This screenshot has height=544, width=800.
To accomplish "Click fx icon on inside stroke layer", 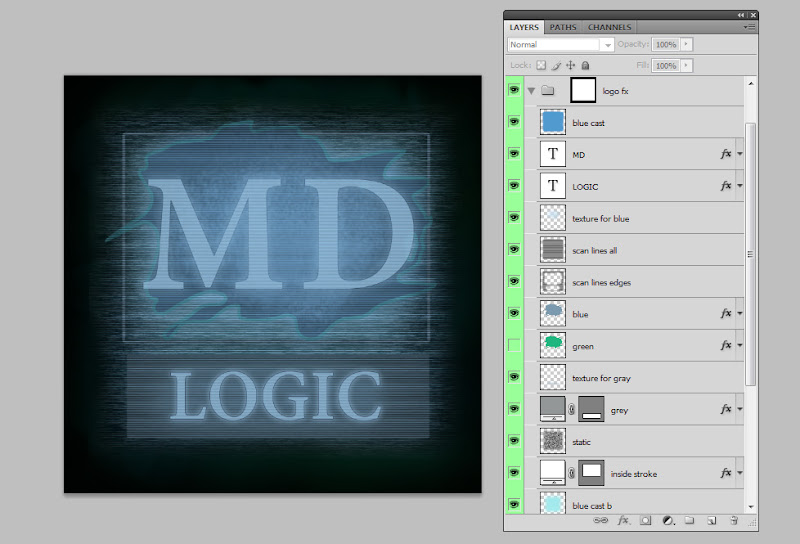I will click(x=726, y=473).
